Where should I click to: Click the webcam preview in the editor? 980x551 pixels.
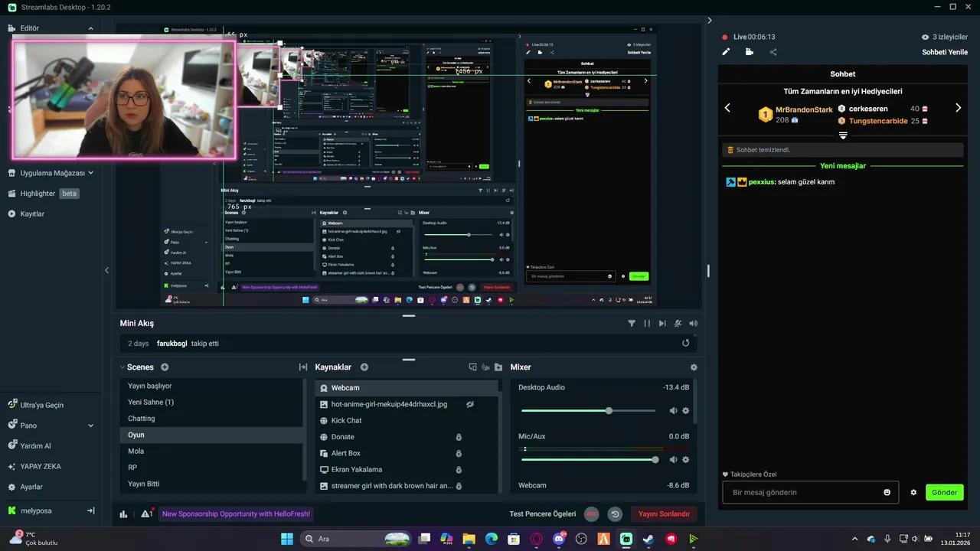click(124, 99)
